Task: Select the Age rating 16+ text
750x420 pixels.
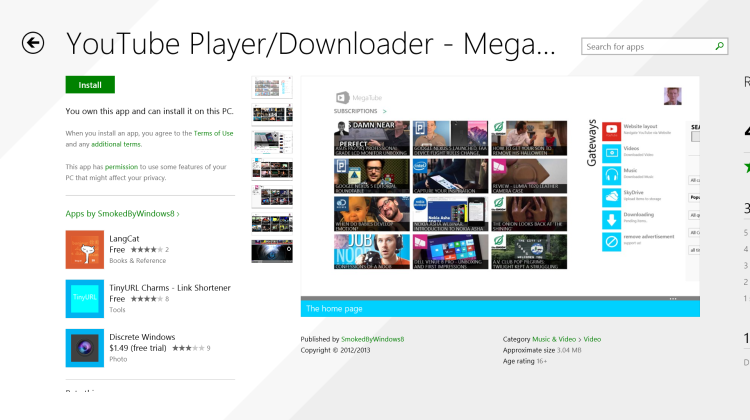Action: click(x=525, y=361)
